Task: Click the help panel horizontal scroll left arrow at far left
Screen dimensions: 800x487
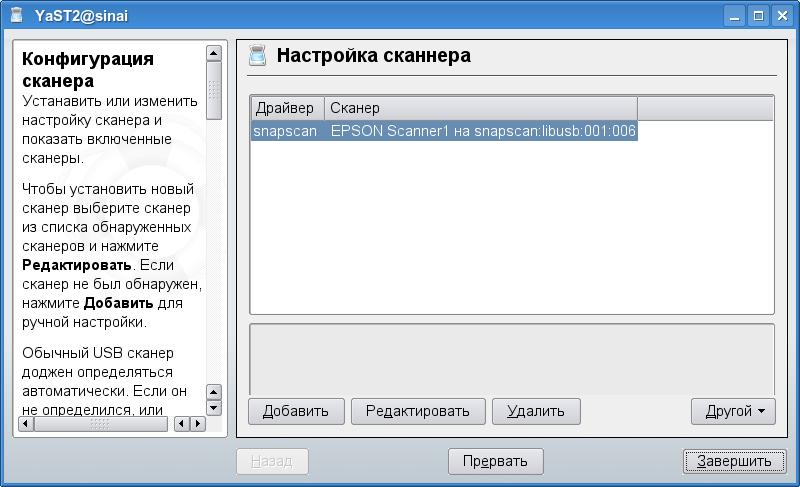Action: click(x=26, y=423)
